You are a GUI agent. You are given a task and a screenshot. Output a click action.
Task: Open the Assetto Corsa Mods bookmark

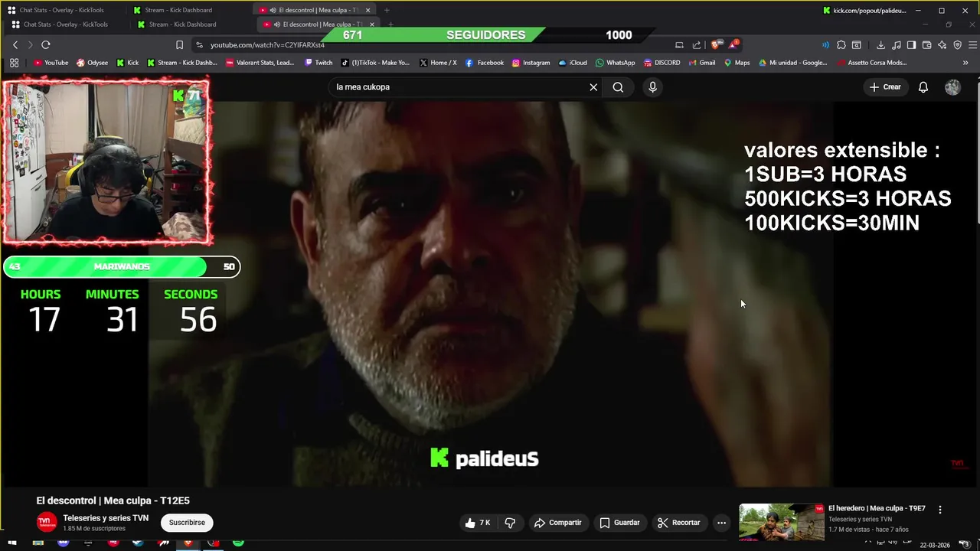click(872, 63)
